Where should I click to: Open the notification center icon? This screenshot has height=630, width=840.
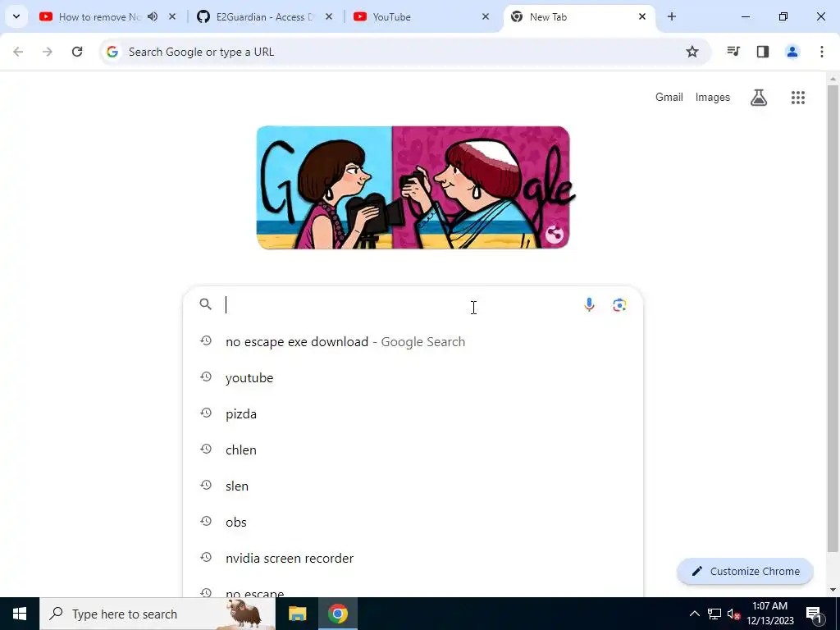[x=815, y=614]
